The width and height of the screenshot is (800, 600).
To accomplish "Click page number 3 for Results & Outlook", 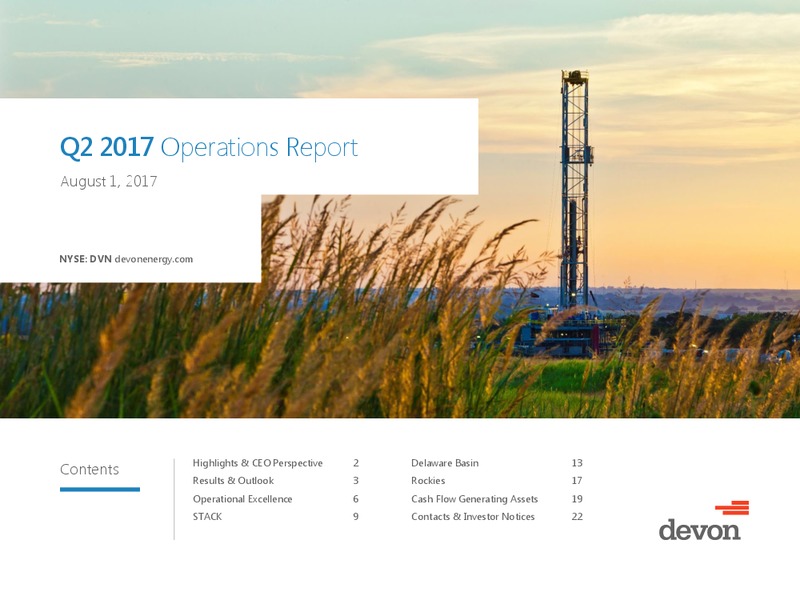I will (356, 481).
